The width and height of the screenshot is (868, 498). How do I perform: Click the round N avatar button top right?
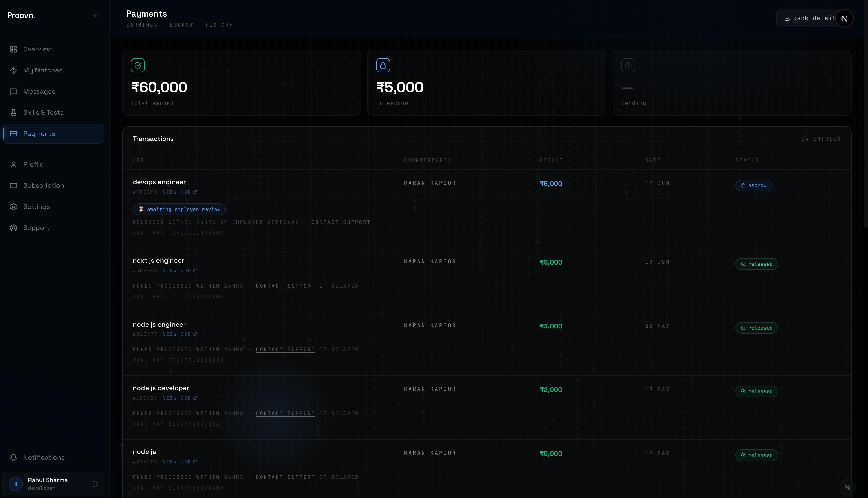point(844,18)
